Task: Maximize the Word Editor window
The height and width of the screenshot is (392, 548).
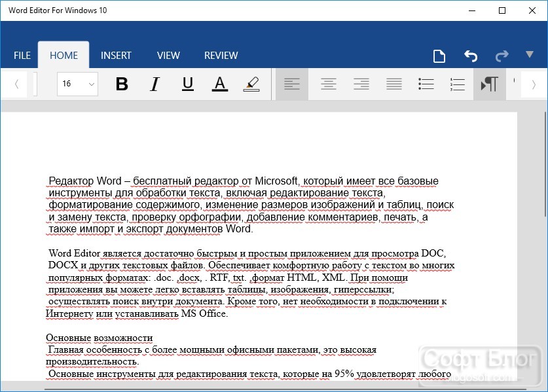Action: pyautogui.click(x=502, y=10)
